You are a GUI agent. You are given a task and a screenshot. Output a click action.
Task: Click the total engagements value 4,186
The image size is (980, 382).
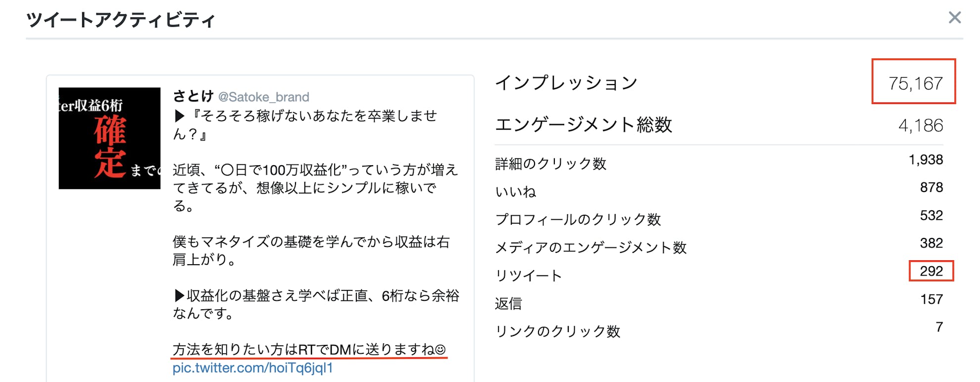pyautogui.click(x=920, y=126)
